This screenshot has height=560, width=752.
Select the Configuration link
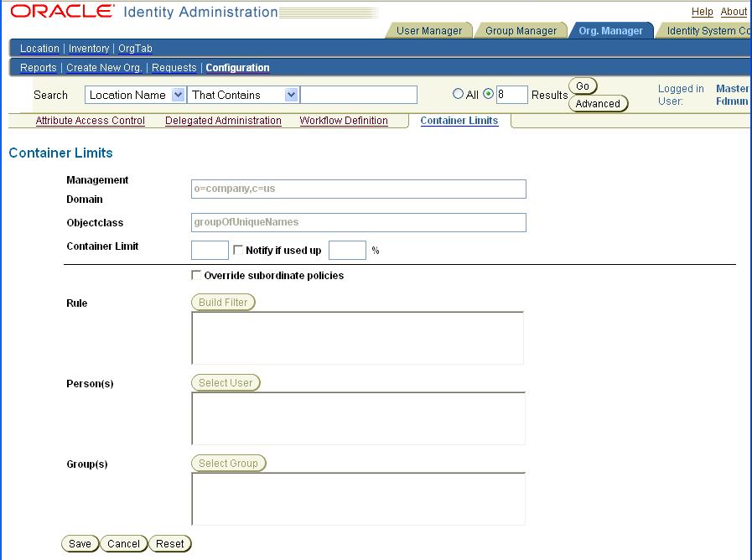tap(237, 68)
